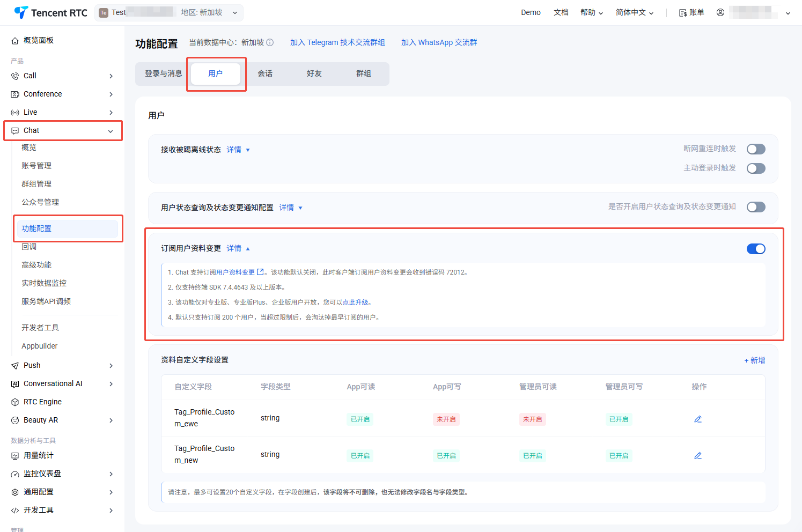Edit the Tag_Profile_Custom_ewe field
Viewport: 802px width, 532px height.
click(x=698, y=419)
